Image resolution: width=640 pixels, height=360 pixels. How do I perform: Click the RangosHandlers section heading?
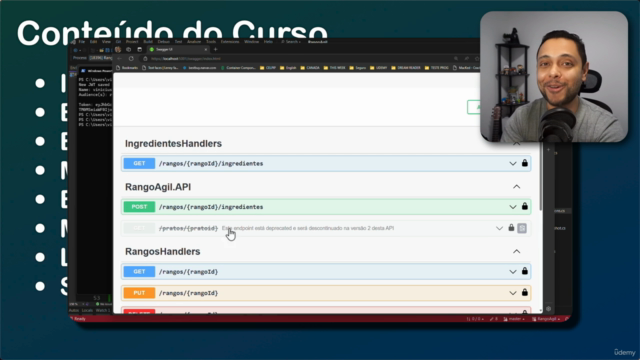[162, 251]
